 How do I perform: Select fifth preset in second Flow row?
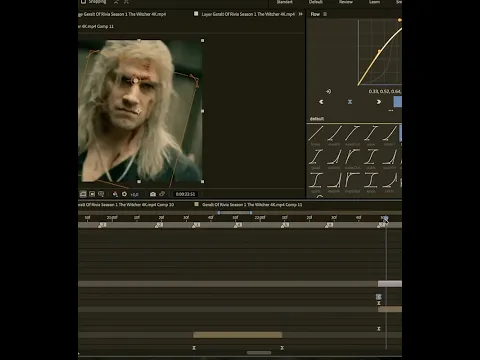[389, 159]
